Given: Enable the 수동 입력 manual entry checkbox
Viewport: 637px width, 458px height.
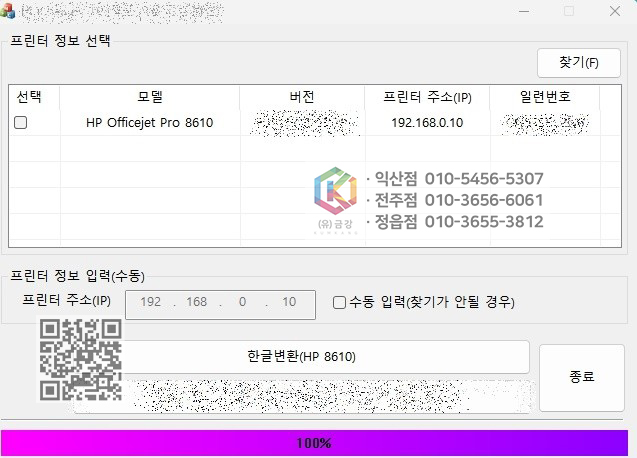Looking at the screenshot, I should [x=339, y=302].
